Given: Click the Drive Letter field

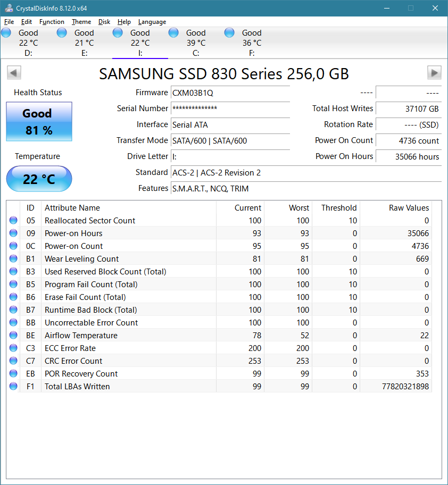Looking at the screenshot, I should click(x=230, y=156).
